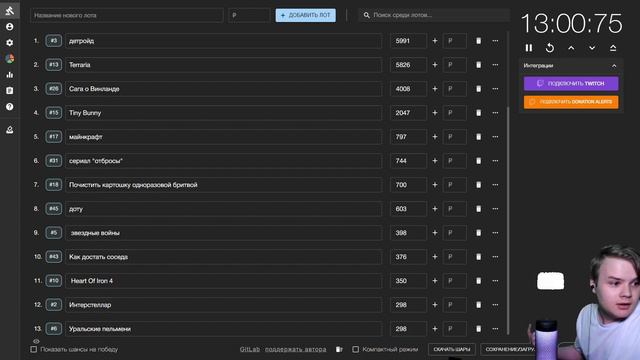Click the СОХРАНЕНИЕ/ЗАГРУЗКА button

(509, 349)
